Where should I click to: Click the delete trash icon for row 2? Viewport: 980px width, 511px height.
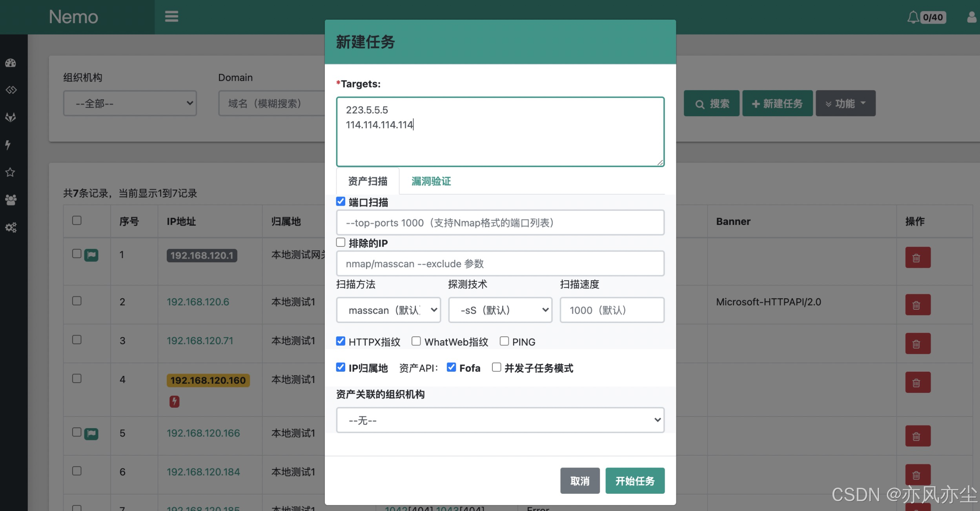(x=918, y=305)
